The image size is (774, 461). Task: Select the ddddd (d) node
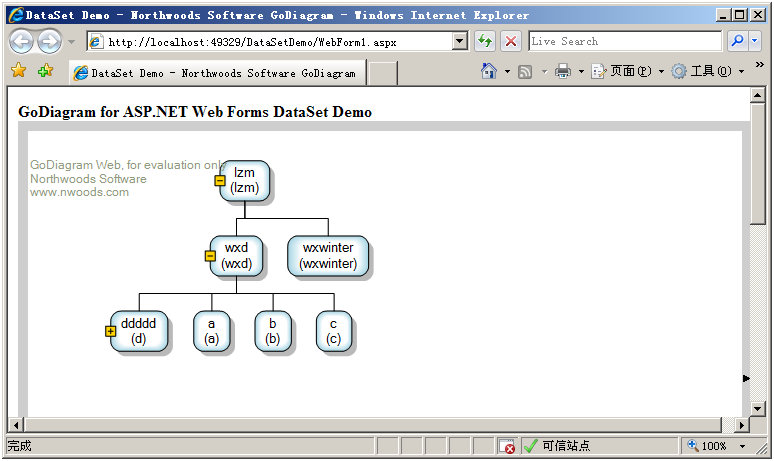(139, 331)
